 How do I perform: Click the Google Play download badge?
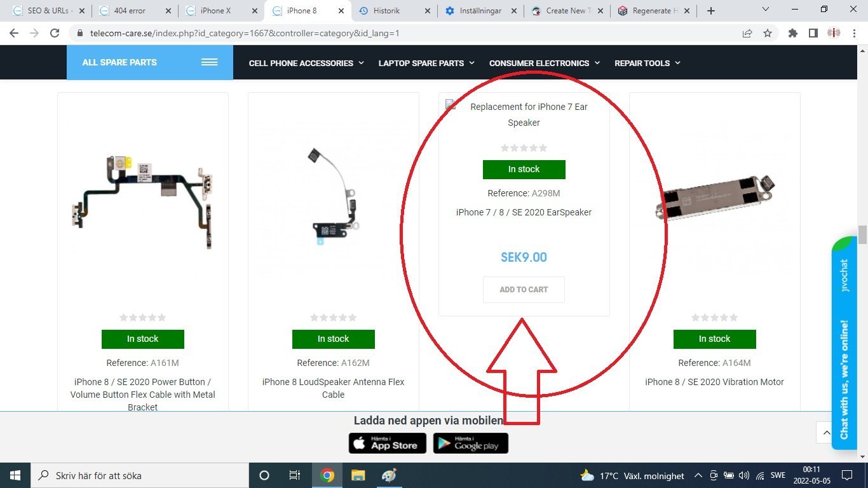pos(471,444)
